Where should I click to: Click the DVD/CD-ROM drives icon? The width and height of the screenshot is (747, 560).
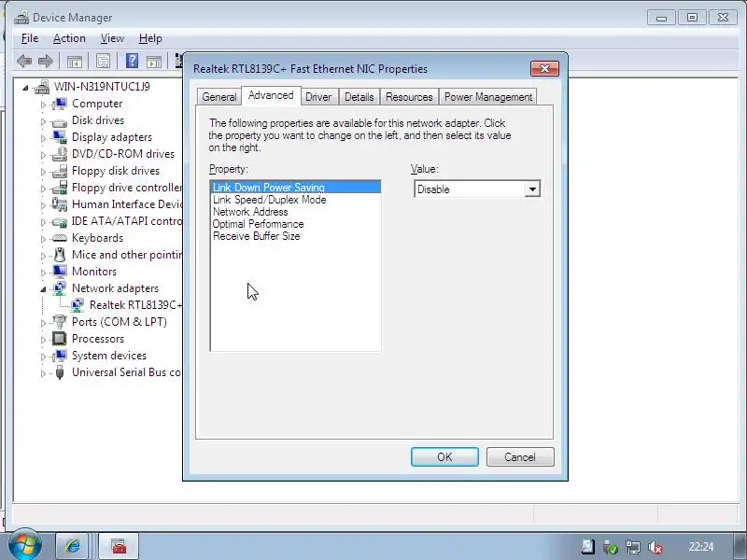coord(60,154)
